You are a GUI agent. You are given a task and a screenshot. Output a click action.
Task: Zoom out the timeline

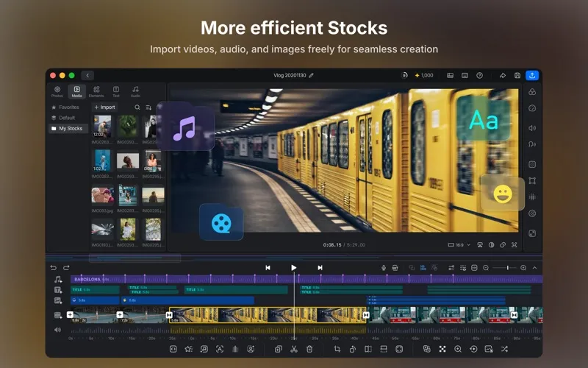pos(486,268)
